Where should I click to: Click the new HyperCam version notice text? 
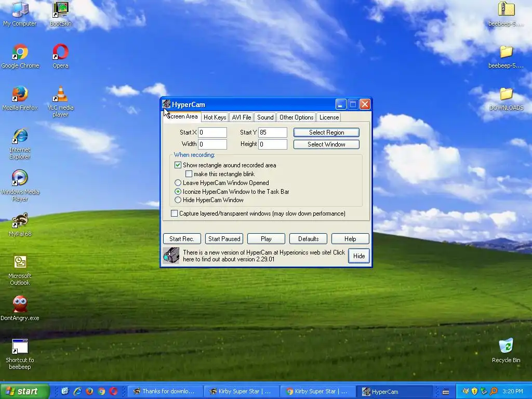(x=263, y=256)
